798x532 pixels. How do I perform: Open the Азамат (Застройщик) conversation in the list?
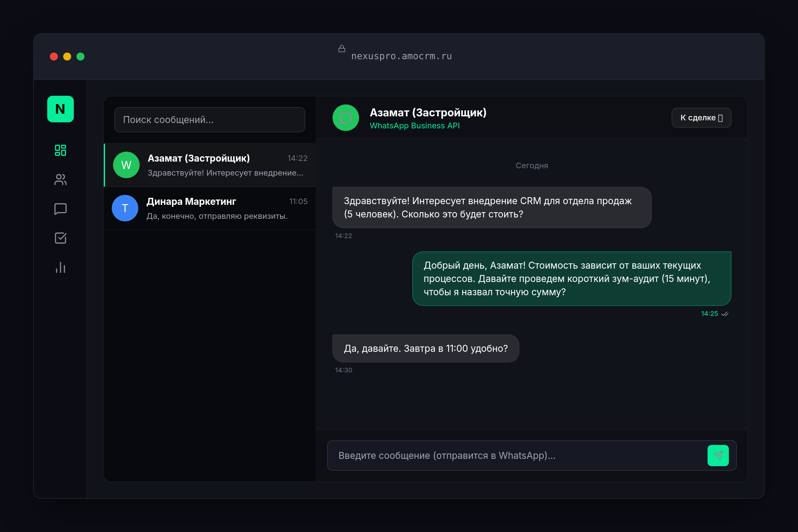217,165
